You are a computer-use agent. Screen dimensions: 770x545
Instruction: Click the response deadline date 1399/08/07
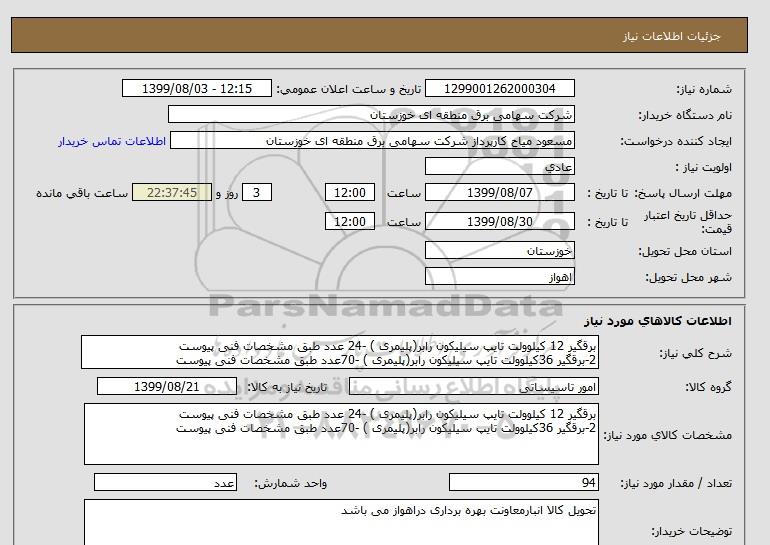coord(501,193)
